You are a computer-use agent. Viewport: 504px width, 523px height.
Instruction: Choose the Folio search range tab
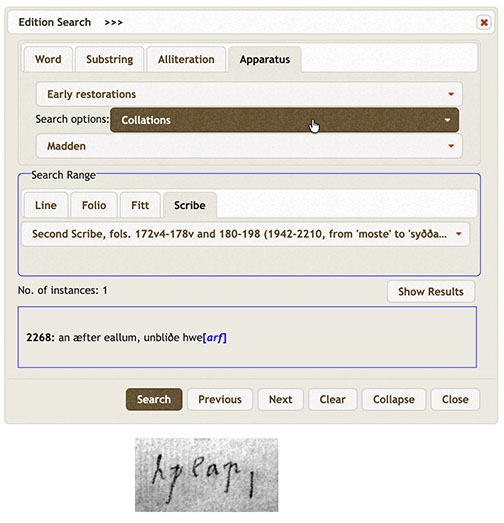tap(94, 205)
